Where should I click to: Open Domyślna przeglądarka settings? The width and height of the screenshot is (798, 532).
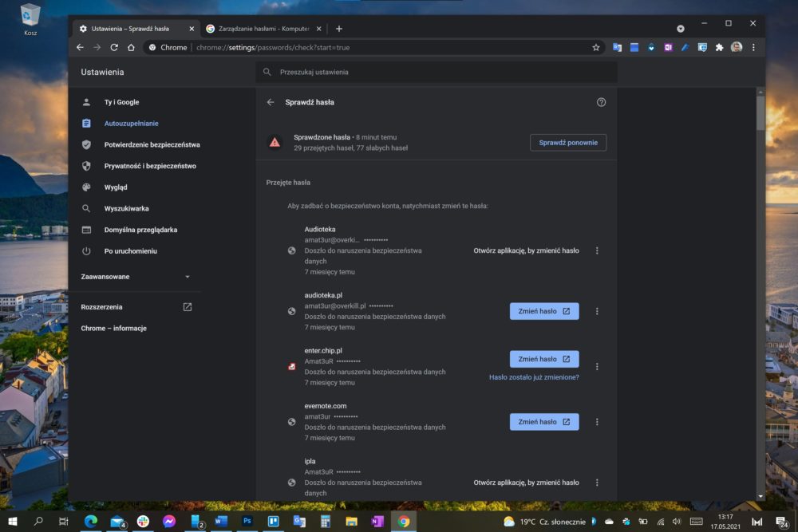pos(140,231)
